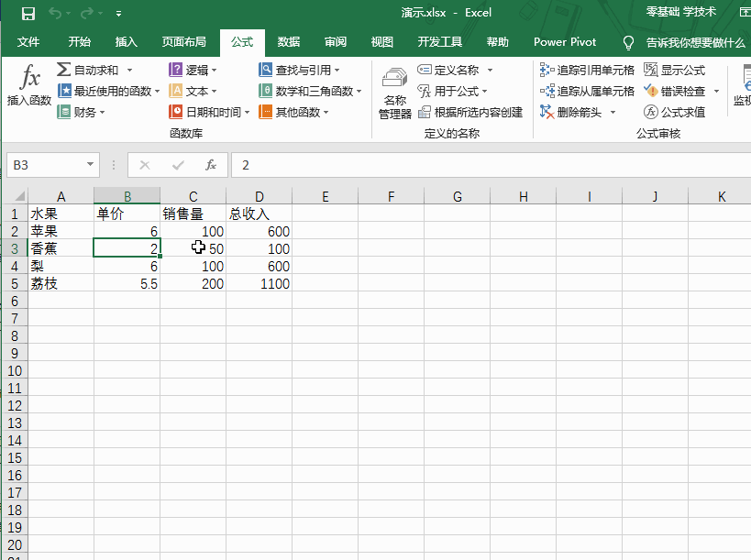
Task: Toggle Show Formulas (显示公式)
Action: click(674, 70)
